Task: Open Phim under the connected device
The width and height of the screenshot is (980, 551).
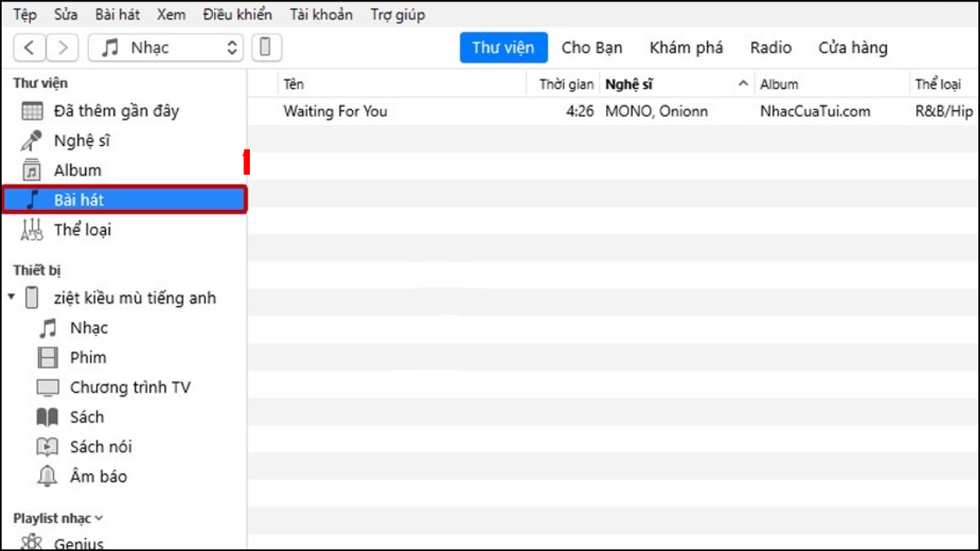Action: tap(87, 358)
